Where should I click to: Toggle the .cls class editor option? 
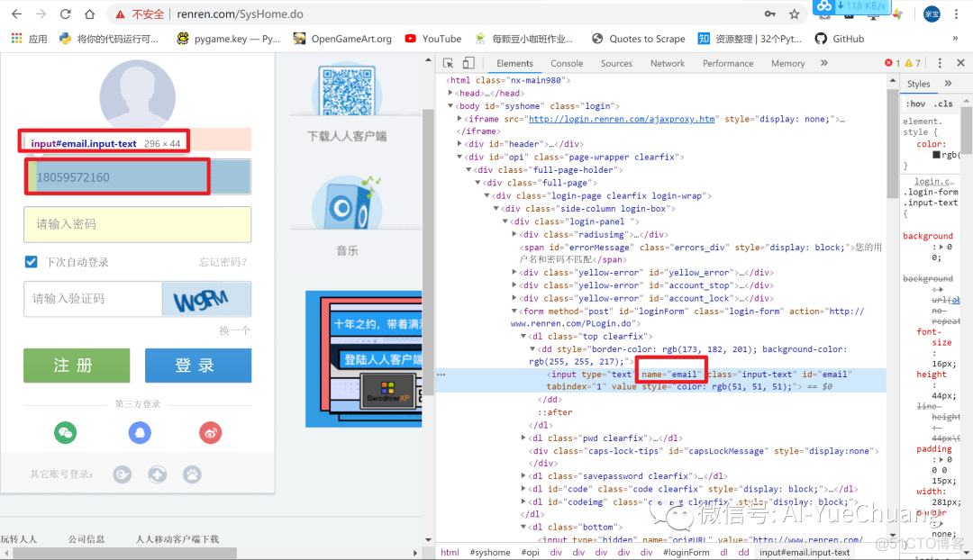pos(944,104)
